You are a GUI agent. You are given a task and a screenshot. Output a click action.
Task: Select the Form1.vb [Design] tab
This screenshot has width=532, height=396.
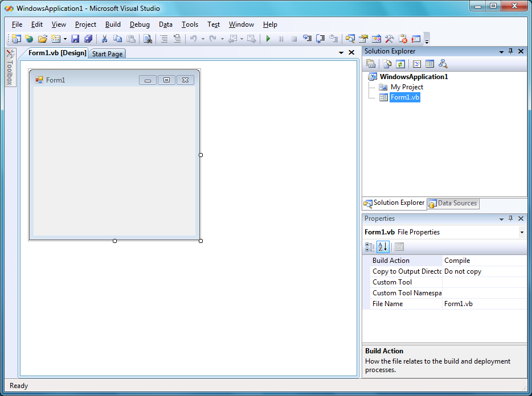[58, 53]
